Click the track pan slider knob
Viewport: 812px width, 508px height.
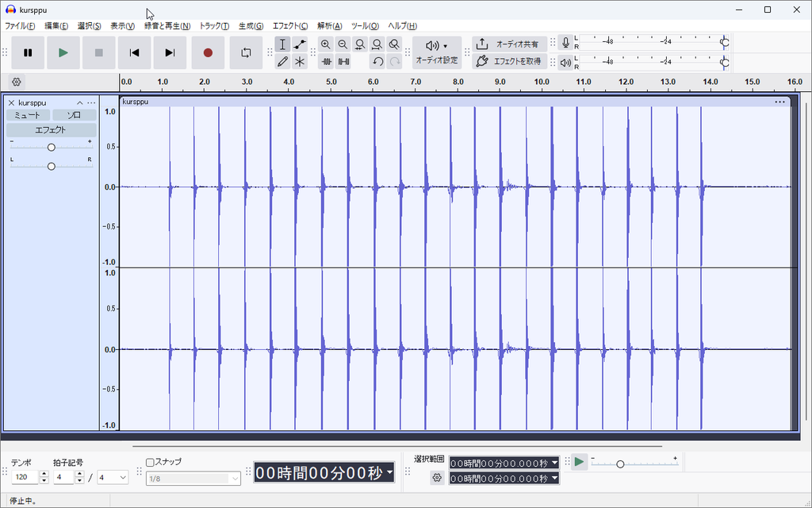52,167
